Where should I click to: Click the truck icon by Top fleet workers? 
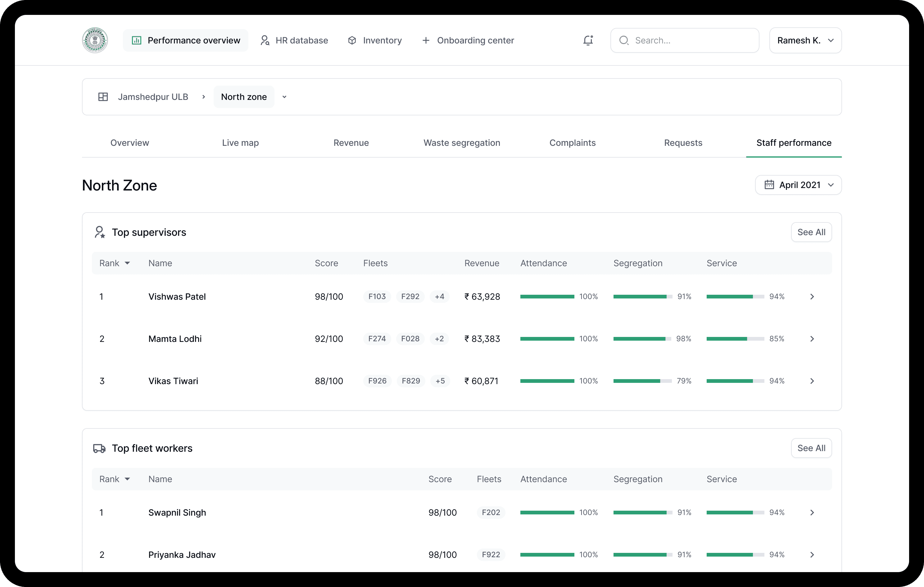[99, 448]
